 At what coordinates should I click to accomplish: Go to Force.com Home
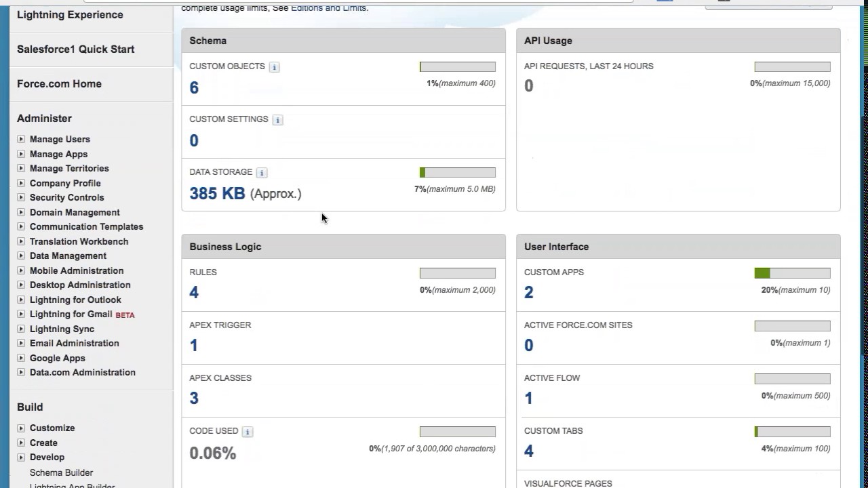[59, 84]
